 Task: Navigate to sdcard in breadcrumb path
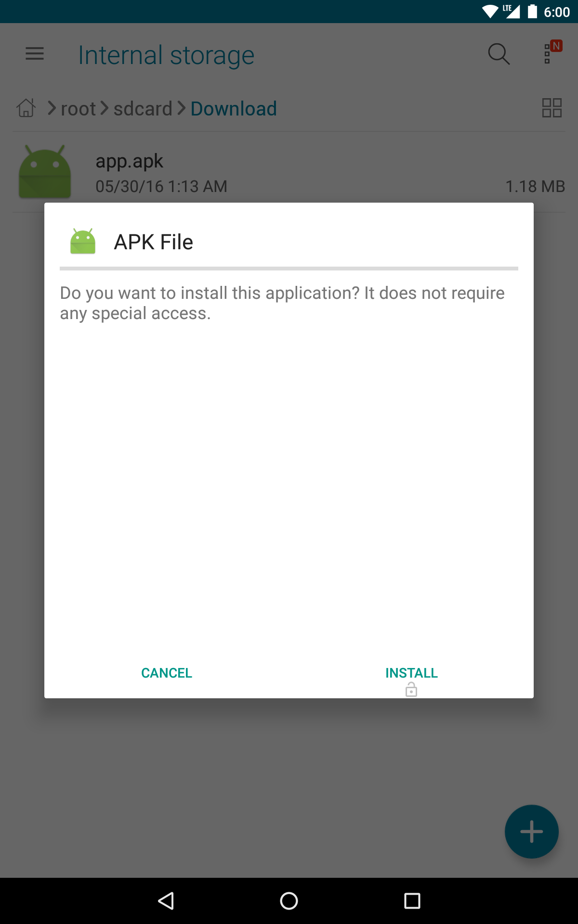(143, 109)
